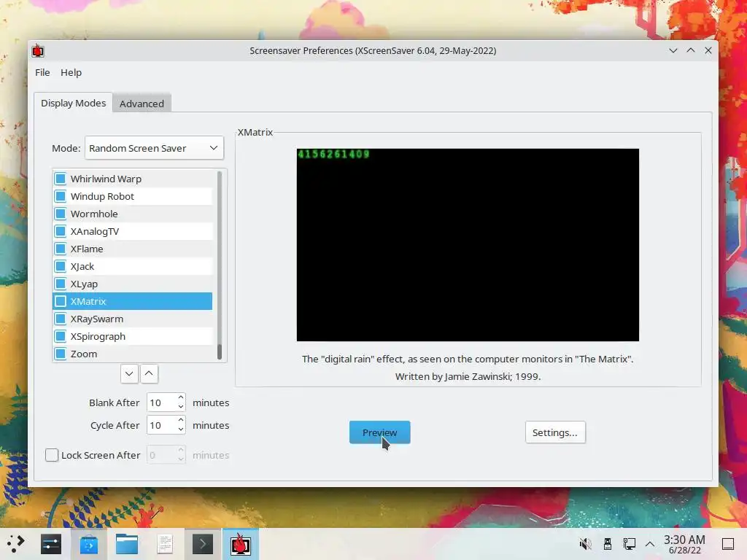
Task: Select Whirlwind Warp in the list
Action: coord(133,179)
